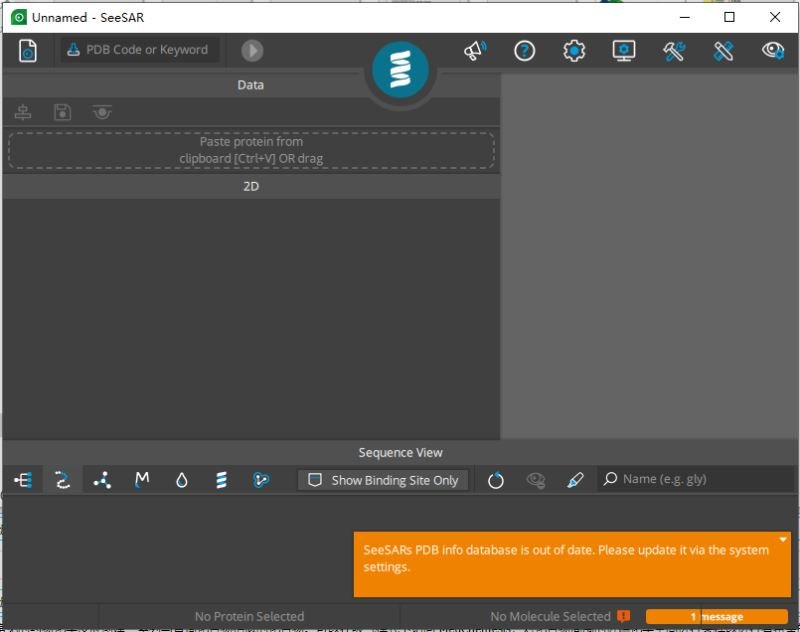Click the residue Name search field

696,479
